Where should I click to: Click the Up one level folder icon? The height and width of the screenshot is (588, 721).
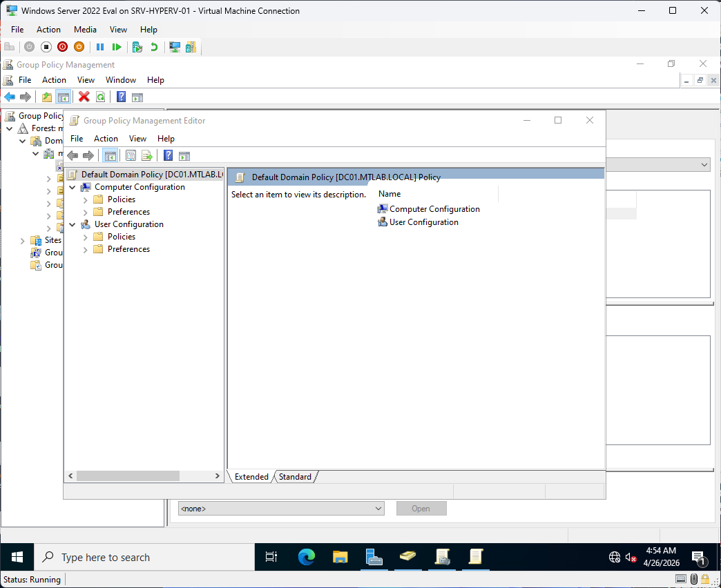pos(46,97)
